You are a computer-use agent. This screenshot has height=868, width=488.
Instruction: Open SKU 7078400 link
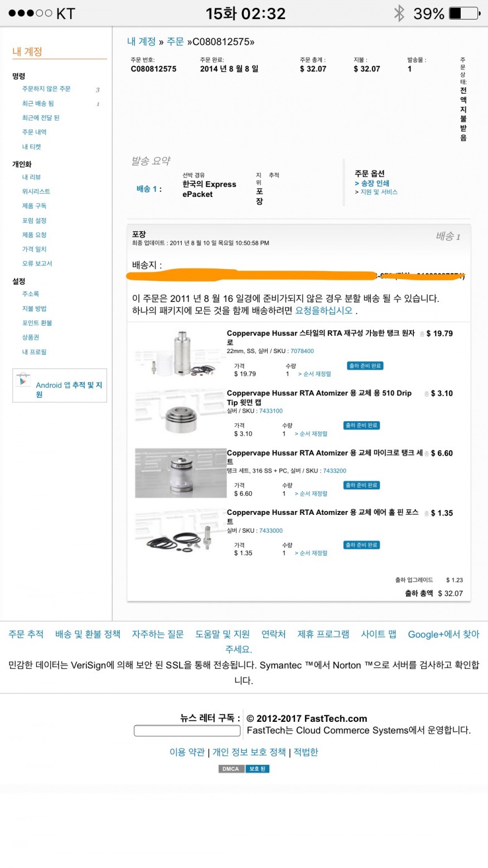click(302, 351)
